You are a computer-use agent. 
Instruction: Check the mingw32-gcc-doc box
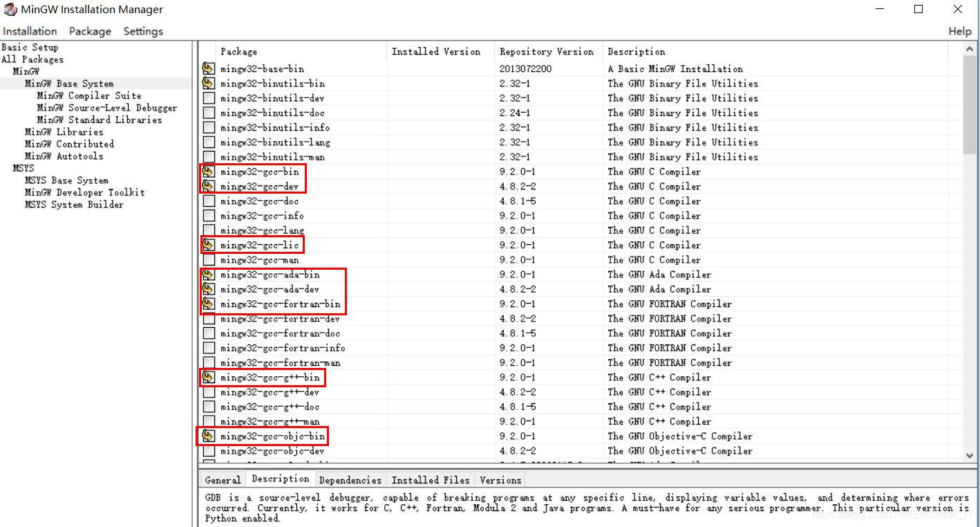point(209,201)
